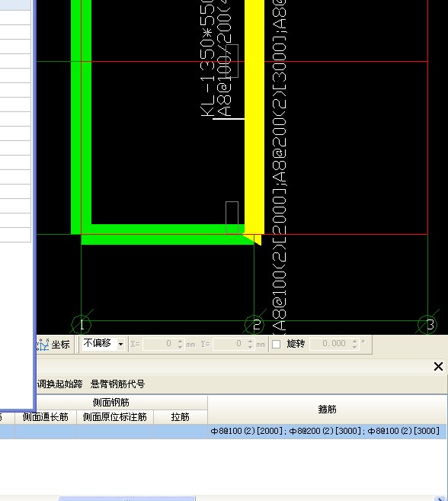Select the green vertical beam on the left
The image size is (448, 501).
[x=81, y=117]
